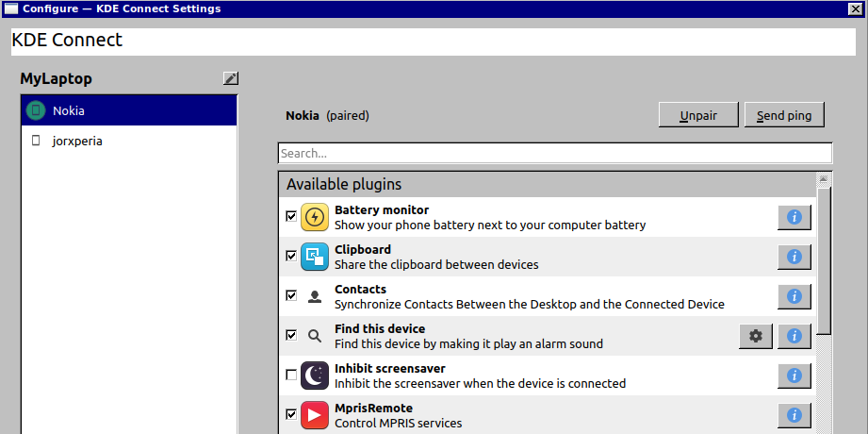Toggle the MprisRemote plugin checkbox

point(291,414)
